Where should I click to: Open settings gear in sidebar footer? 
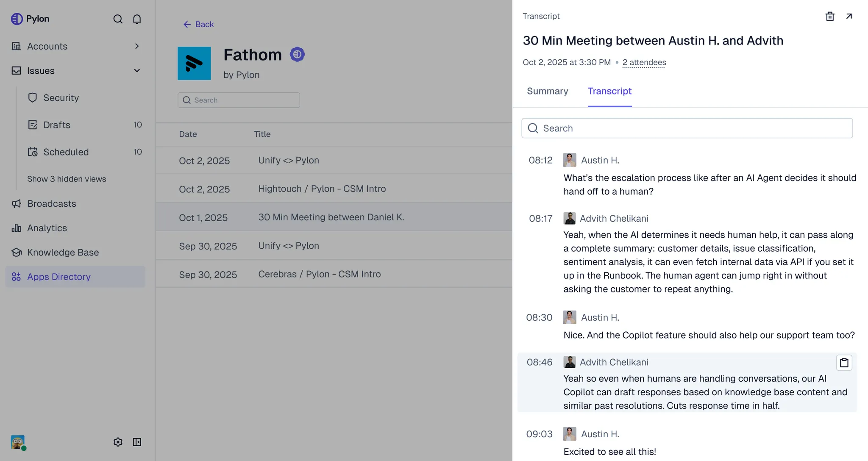(x=118, y=442)
